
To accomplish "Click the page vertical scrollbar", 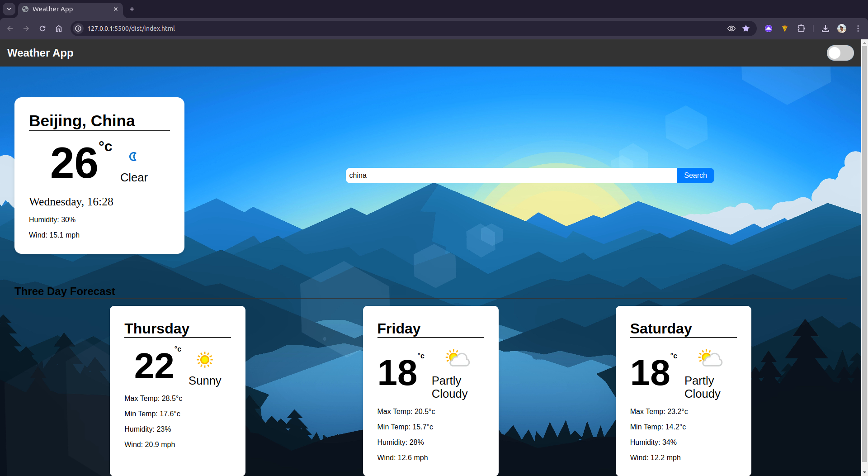I will (x=864, y=253).
